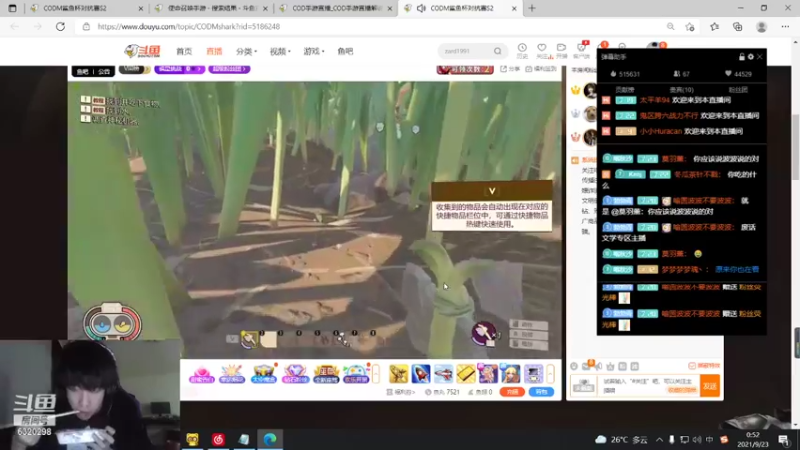Open a new browser tab
The image size is (800, 450).
pos(532,8)
